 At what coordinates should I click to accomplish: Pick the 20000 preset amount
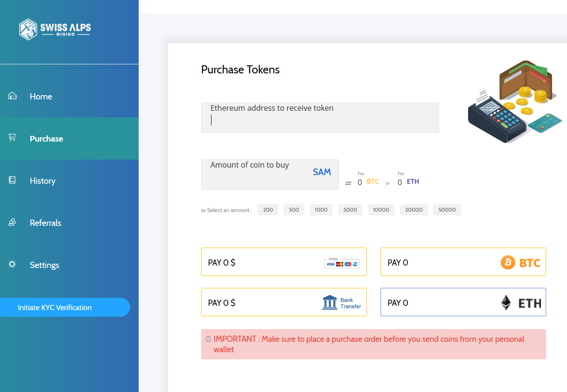(414, 210)
